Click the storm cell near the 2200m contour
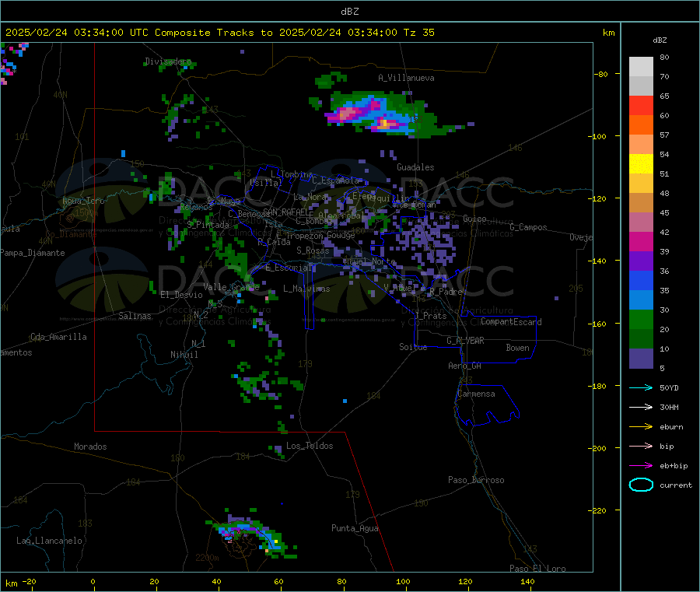Image resolution: width=700 pixels, height=592 pixels. (x=252, y=534)
